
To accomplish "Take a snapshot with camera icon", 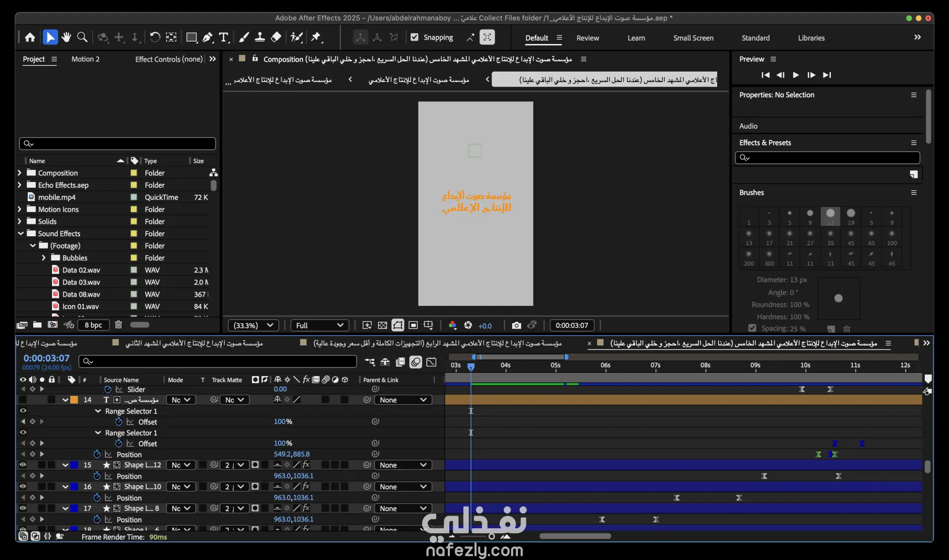I will click(516, 325).
